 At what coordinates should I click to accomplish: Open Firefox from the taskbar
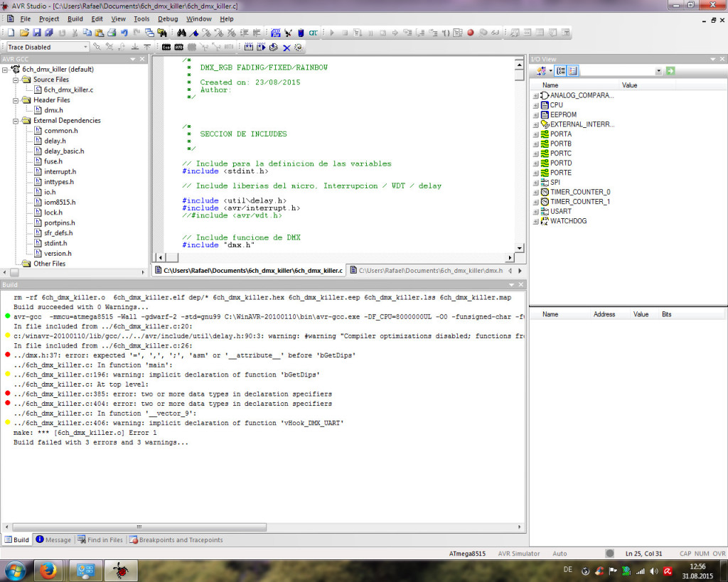pos(48,571)
